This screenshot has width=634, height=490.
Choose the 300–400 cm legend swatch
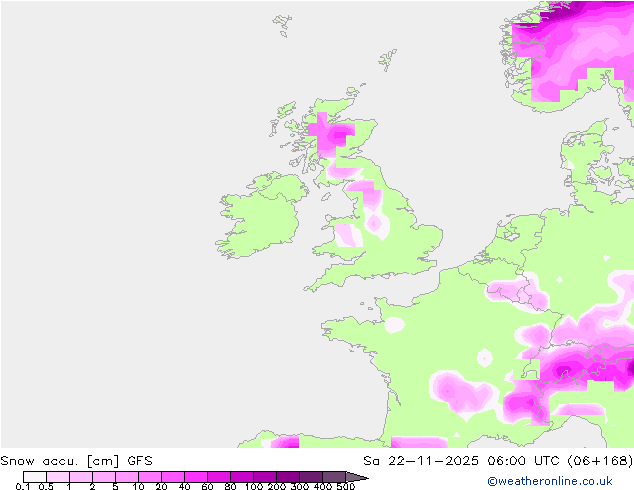311,477
